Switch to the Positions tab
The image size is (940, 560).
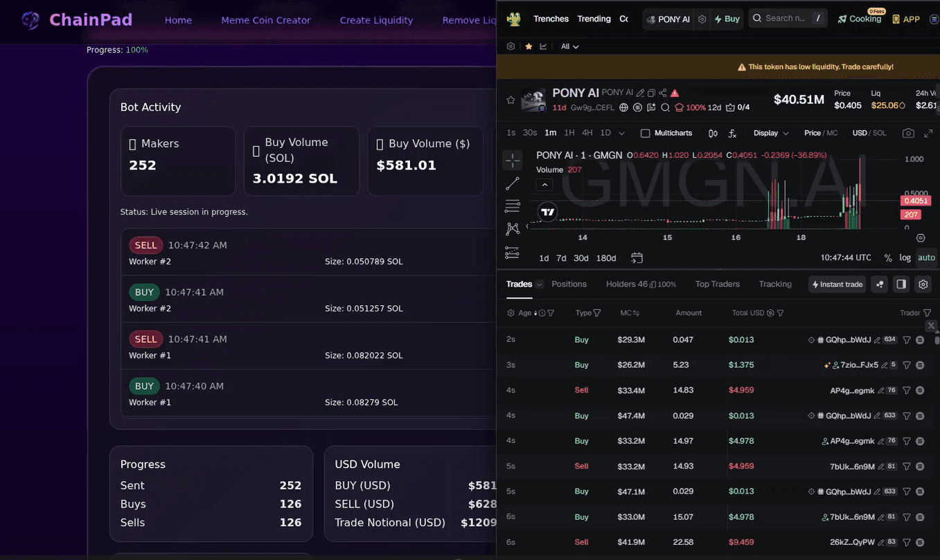pos(569,284)
